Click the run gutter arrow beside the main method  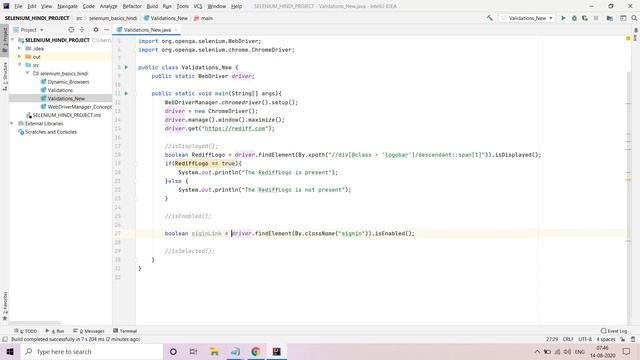pos(126,93)
